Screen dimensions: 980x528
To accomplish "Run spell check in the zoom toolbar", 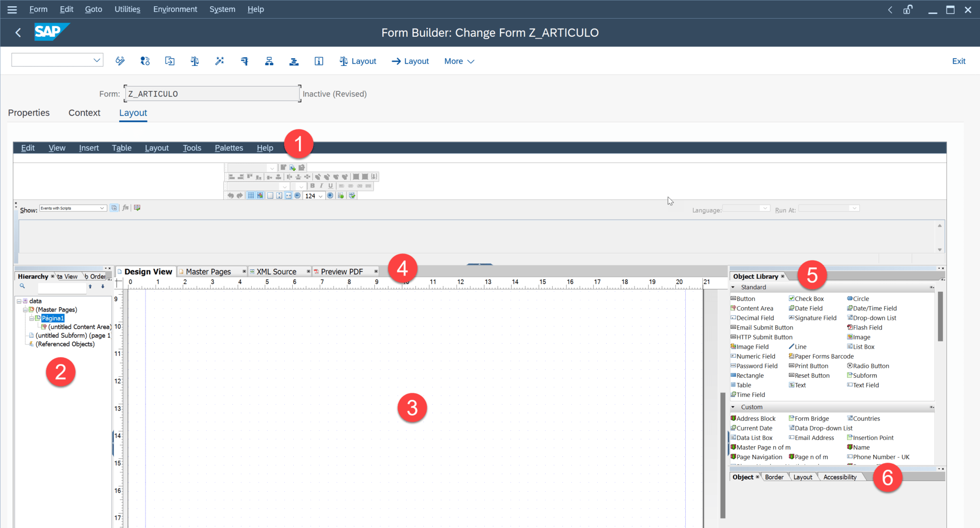I will pos(352,196).
